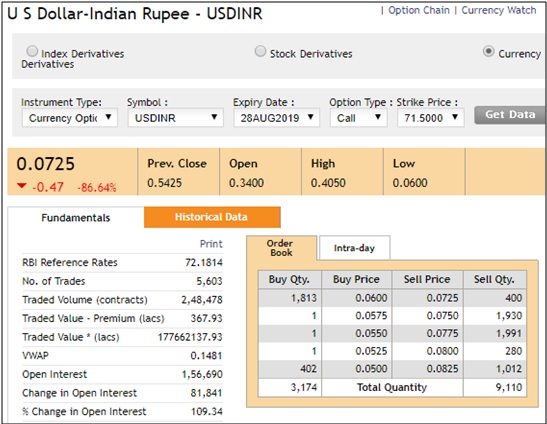Click the VWAP value 0.1481

(x=206, y=356)
